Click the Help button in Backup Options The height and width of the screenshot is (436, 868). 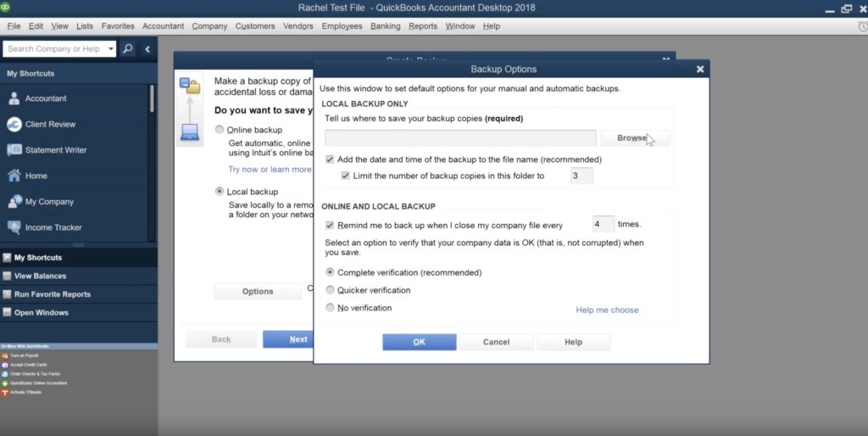pos(574,342)
